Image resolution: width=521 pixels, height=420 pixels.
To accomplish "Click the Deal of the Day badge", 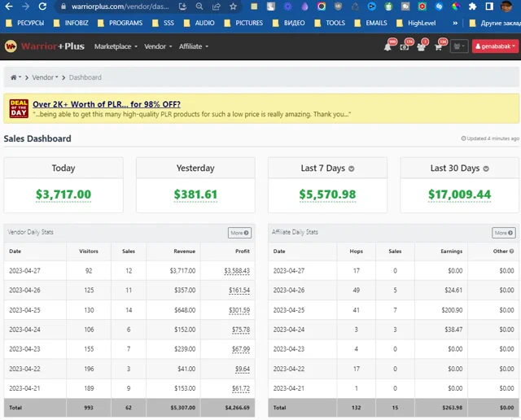I will tap(18, 108).
